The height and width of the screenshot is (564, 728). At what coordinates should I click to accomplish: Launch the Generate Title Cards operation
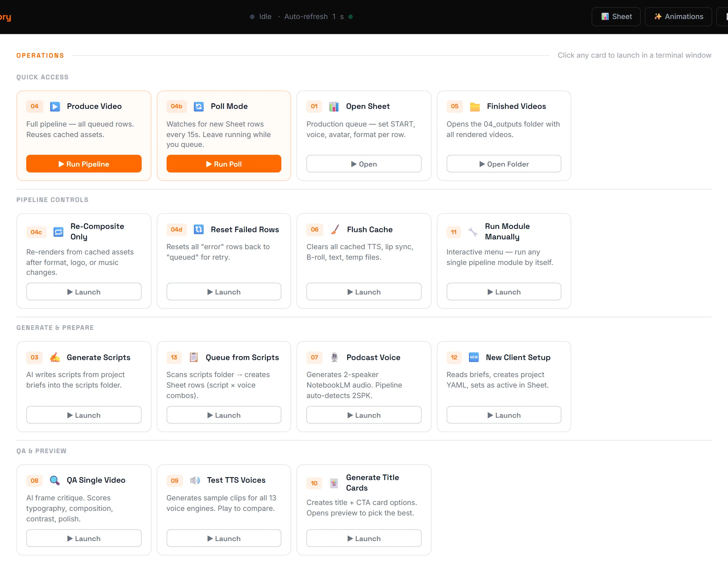coord(364,538)
